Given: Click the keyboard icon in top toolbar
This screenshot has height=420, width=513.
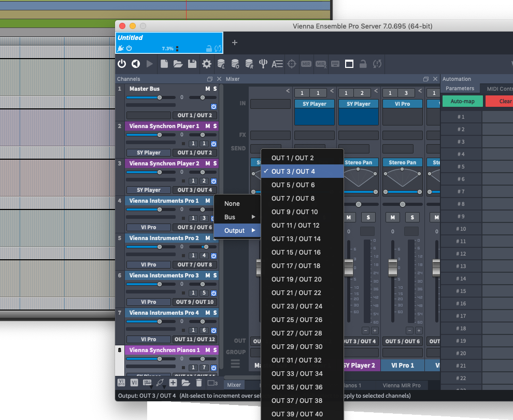Looking at the screenshot, I should click(335, 63).
